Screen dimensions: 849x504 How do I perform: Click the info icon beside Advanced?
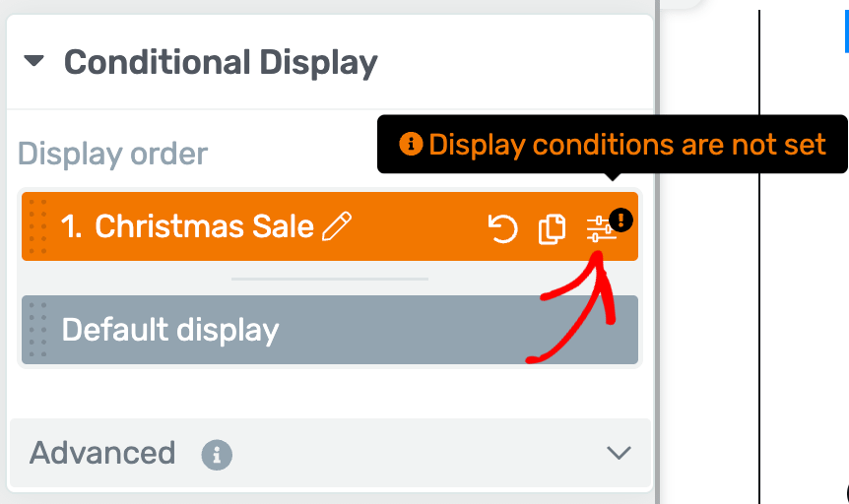pyautogui.click(x=217, y=454)
